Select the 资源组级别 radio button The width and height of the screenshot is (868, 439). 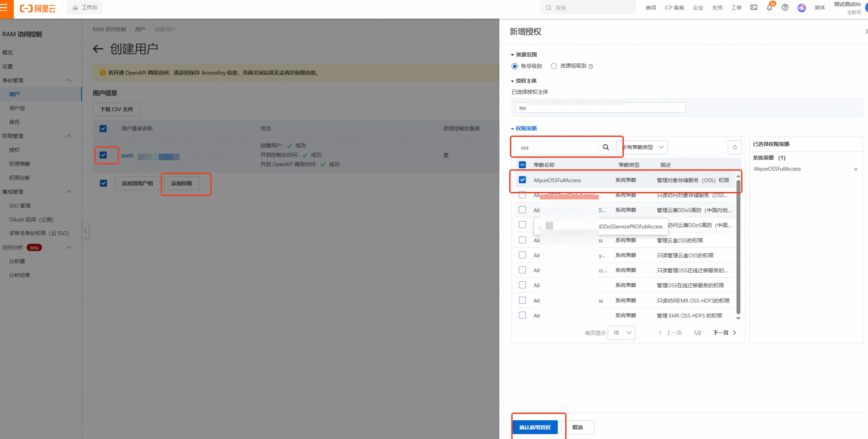554,66
